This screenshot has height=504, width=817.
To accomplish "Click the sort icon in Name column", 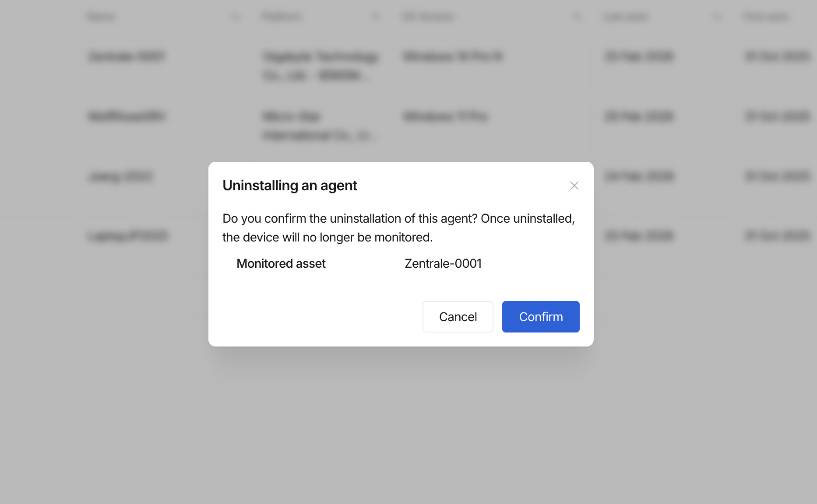I will 236,17.
